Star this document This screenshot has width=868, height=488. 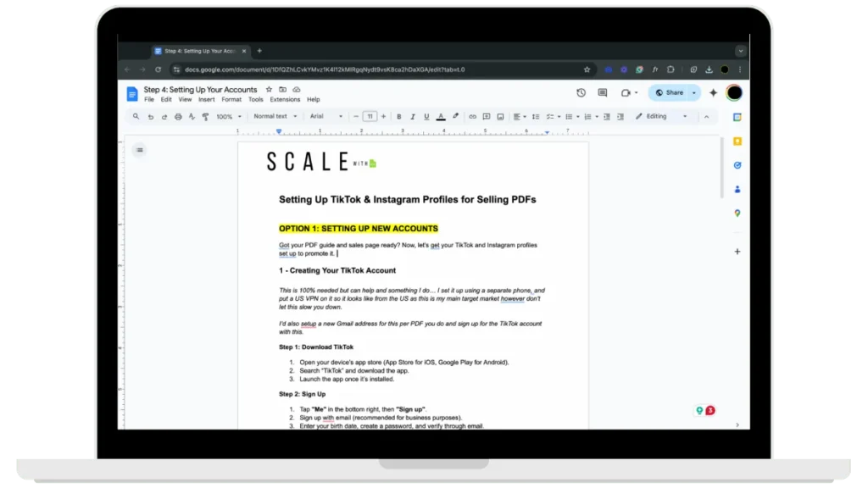(x=269, y=89)
